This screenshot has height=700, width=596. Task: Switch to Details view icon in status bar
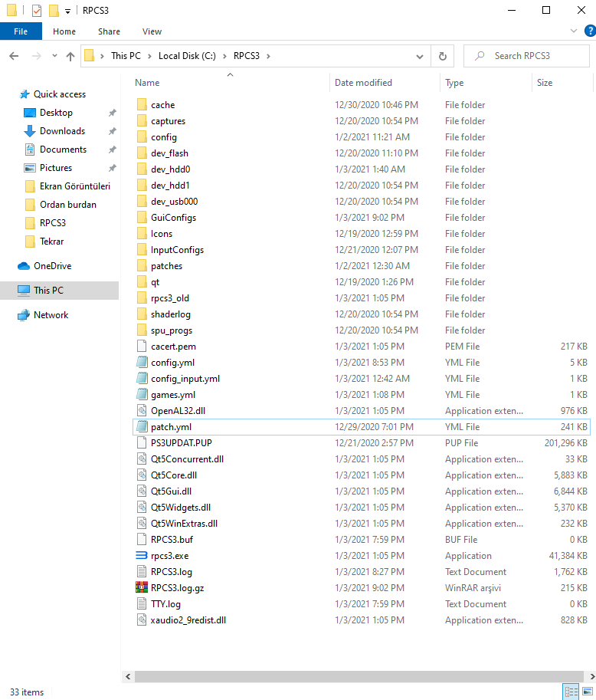point(571,692)
